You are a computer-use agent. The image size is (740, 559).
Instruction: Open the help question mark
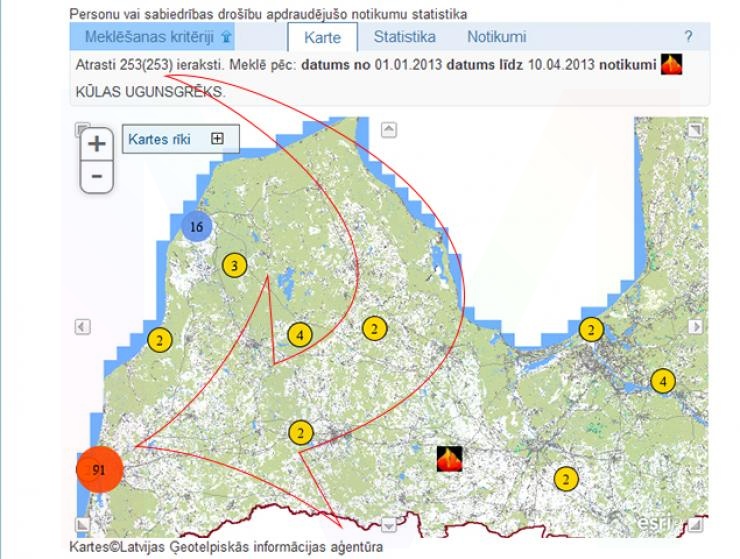pyautogui.click(x=688, y=37)
